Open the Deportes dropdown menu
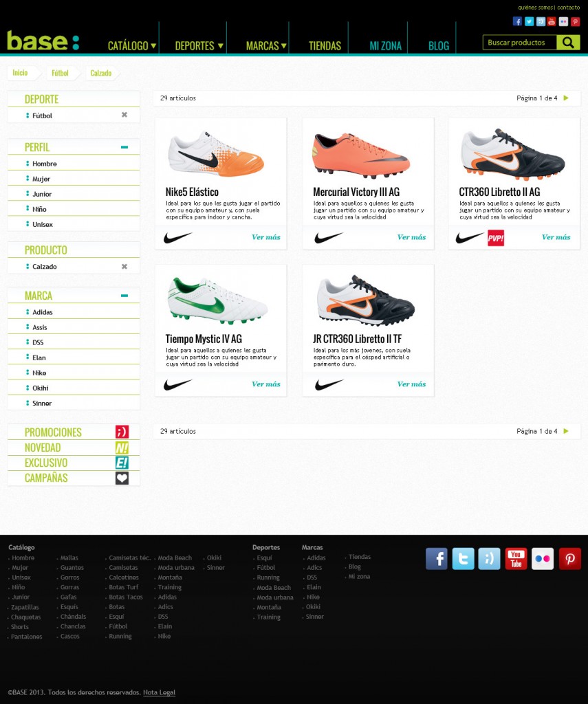Image resolution: width=588 pixels, height=704 pixels. pyautogui.click(x=199, y=46)
